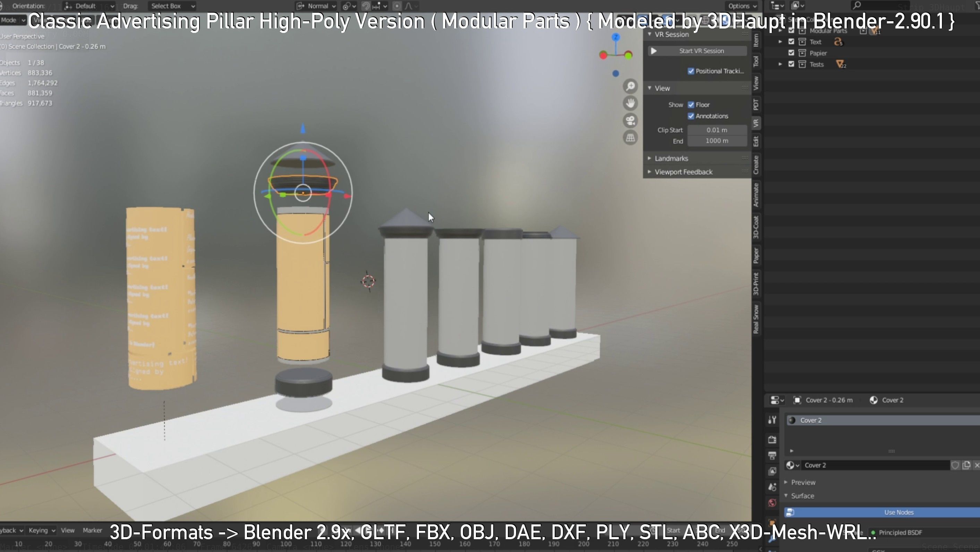The image size is (980, 552).
Task: Open the View Layer properties tab icon
Action: (772, 472)
